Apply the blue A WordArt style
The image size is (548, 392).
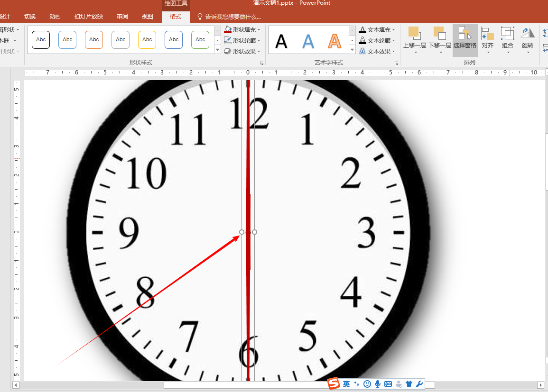308,42
